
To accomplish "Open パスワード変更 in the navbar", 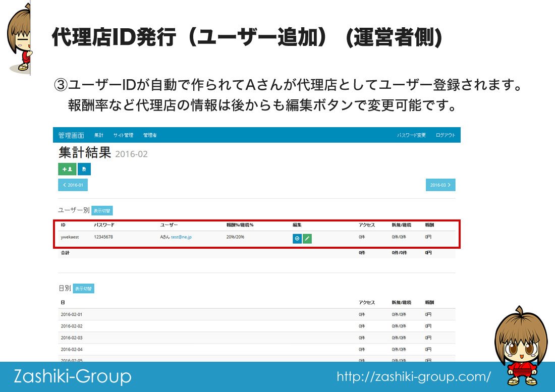I will click(x=411, y=135).
